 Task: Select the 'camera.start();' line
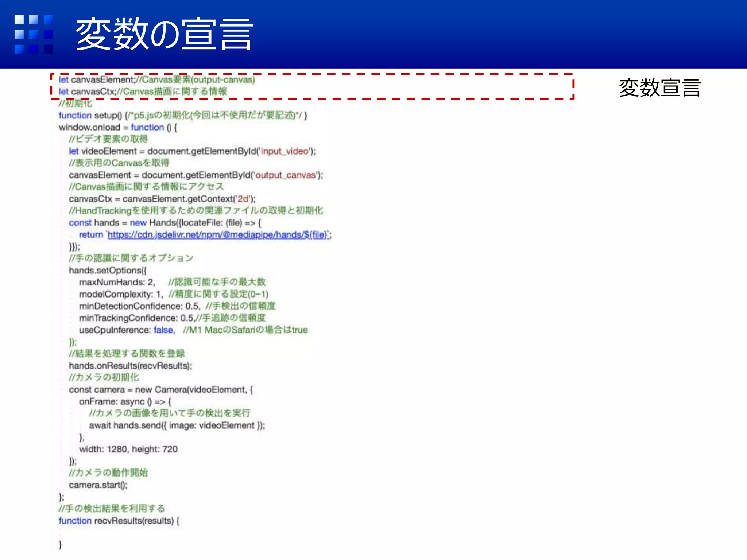tap(98, 485)
